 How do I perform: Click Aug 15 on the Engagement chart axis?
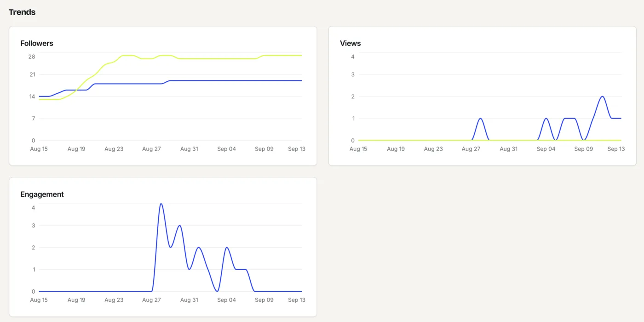pos(39,300)
